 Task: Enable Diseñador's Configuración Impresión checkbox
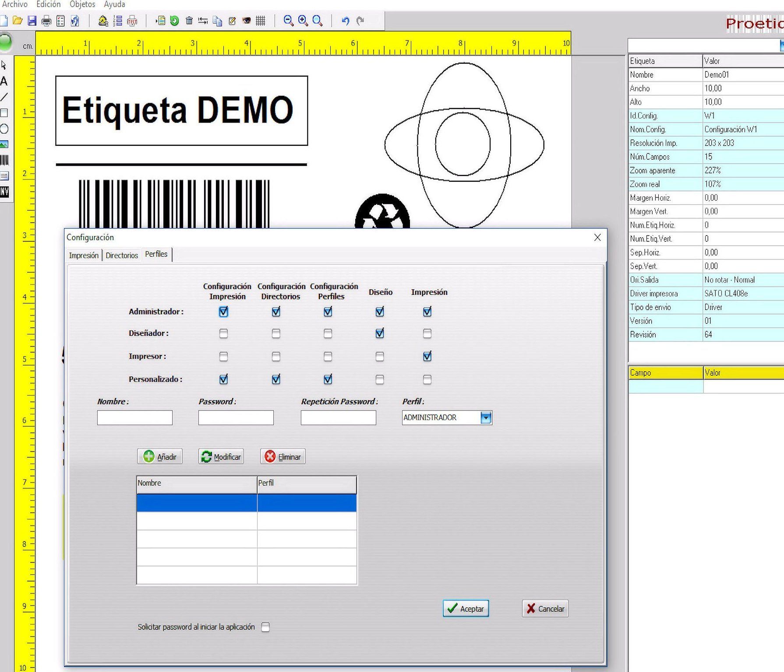pos(223,334)
